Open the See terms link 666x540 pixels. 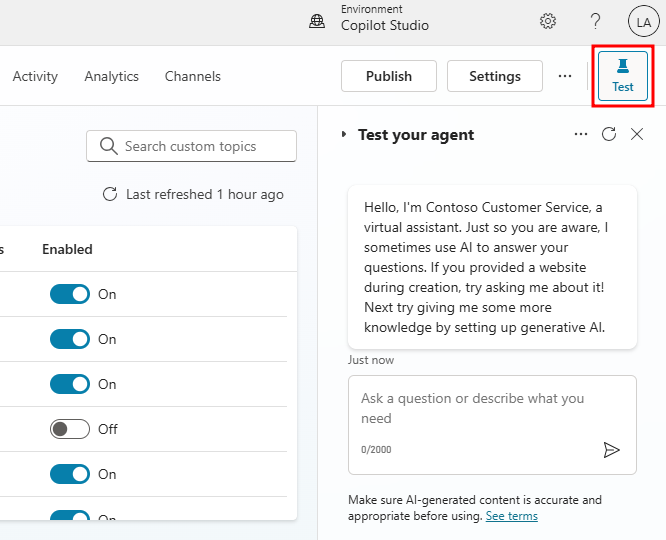click(x=511, y=516)
